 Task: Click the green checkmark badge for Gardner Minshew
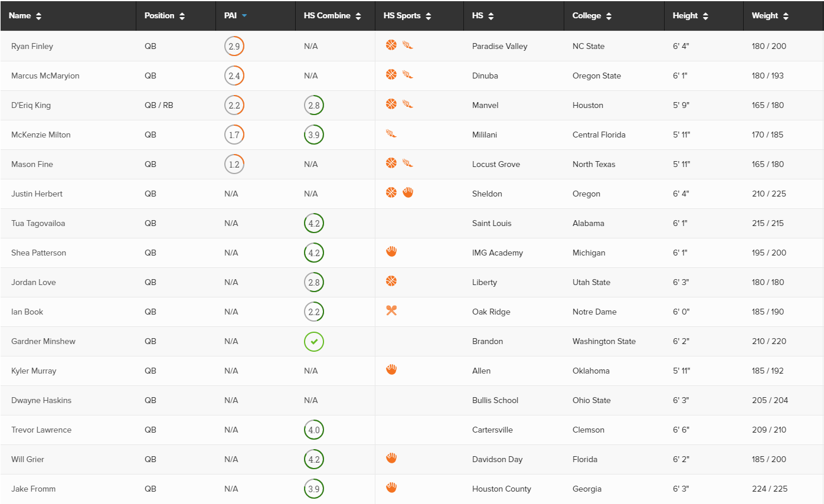[314, 341]
